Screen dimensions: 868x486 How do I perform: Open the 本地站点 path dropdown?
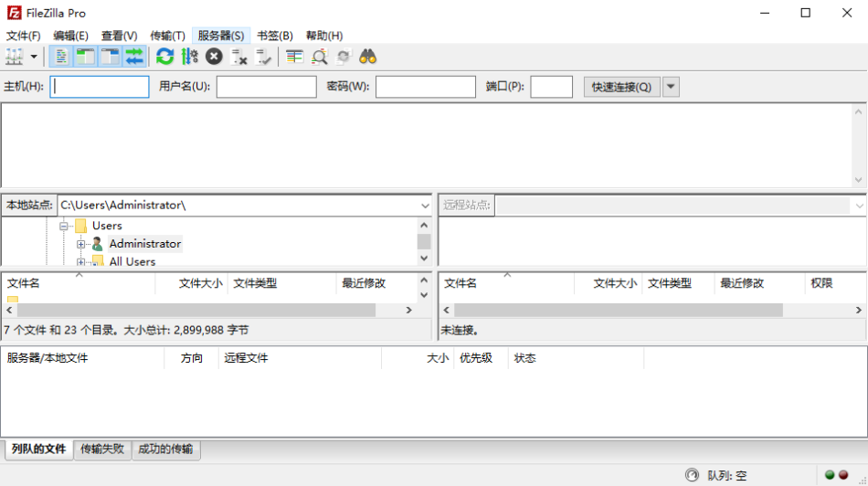pos(425,206)
